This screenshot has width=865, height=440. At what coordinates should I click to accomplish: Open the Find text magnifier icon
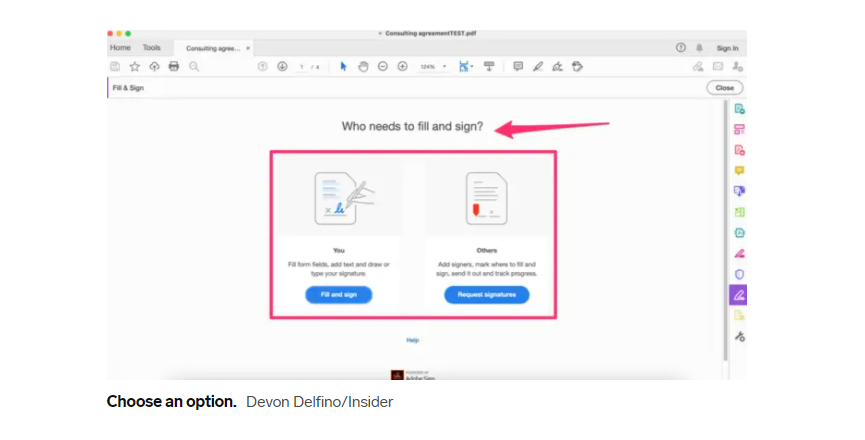pos(194,67)
